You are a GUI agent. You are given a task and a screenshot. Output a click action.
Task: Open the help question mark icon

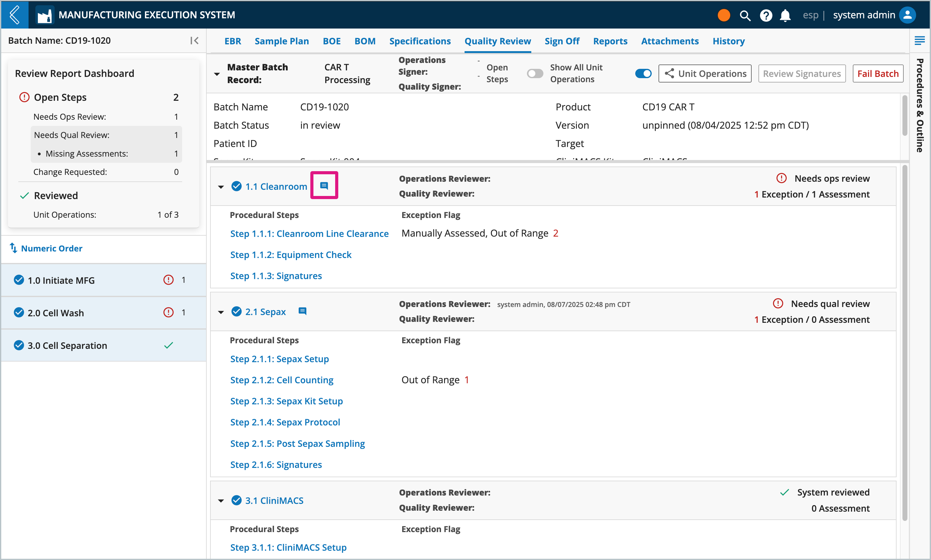766,16
